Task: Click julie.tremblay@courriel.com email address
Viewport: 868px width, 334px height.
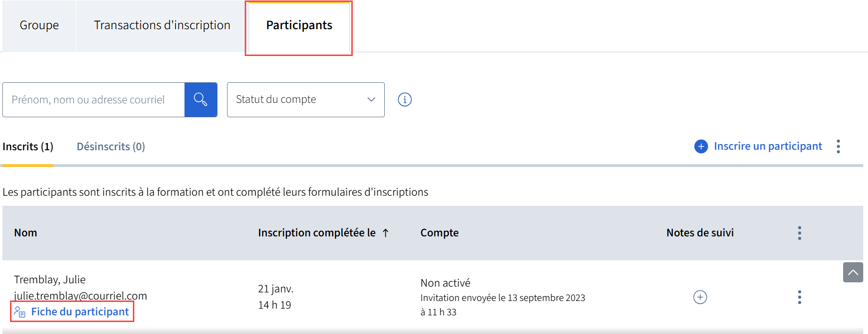Action: click(x=80, y=296)
